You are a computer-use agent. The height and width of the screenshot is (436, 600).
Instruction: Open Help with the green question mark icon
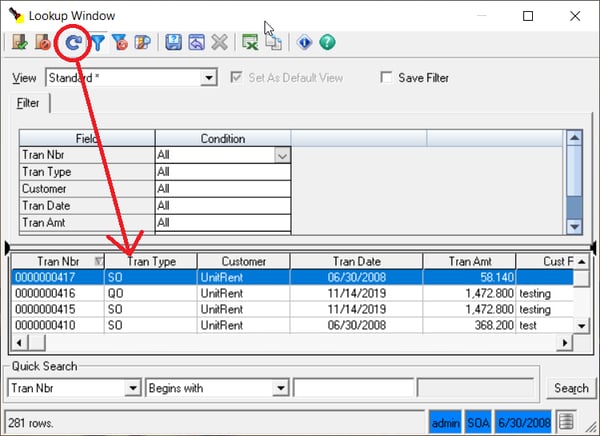(x=326, y=43)
